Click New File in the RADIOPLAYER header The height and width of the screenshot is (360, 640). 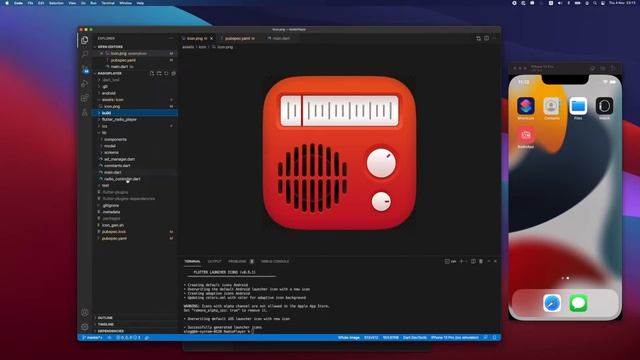(x=152, y=73)
